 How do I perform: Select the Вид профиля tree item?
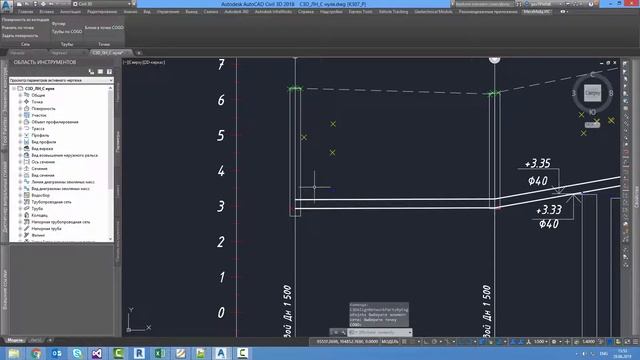(x=44, y=142)
